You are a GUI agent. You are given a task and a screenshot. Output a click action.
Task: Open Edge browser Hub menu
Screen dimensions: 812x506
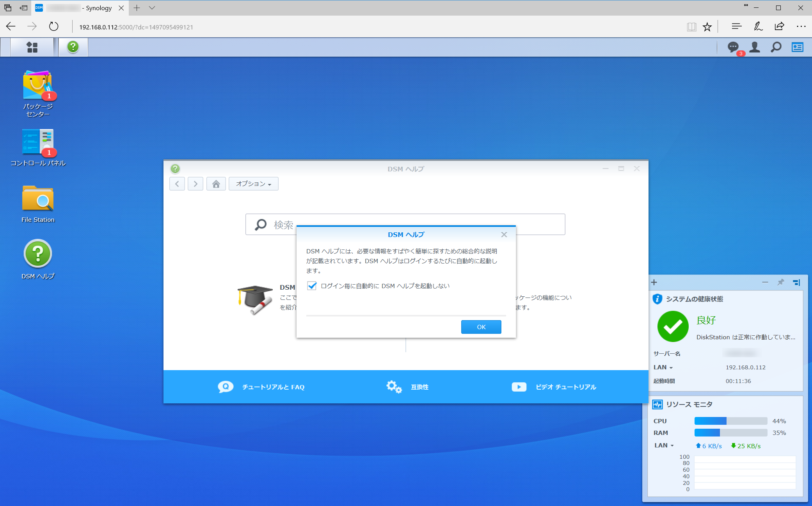tap(736, 27)
